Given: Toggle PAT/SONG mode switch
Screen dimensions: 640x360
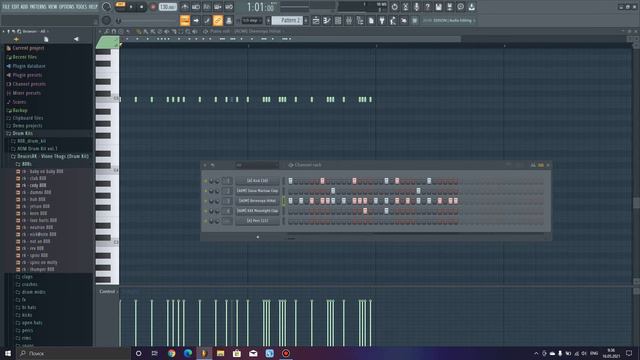Looking at the screenshot, I should (x=120, y=7).
